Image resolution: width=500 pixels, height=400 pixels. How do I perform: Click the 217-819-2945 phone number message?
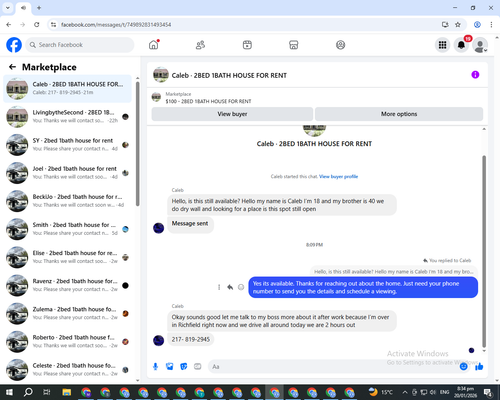point(191,339)
